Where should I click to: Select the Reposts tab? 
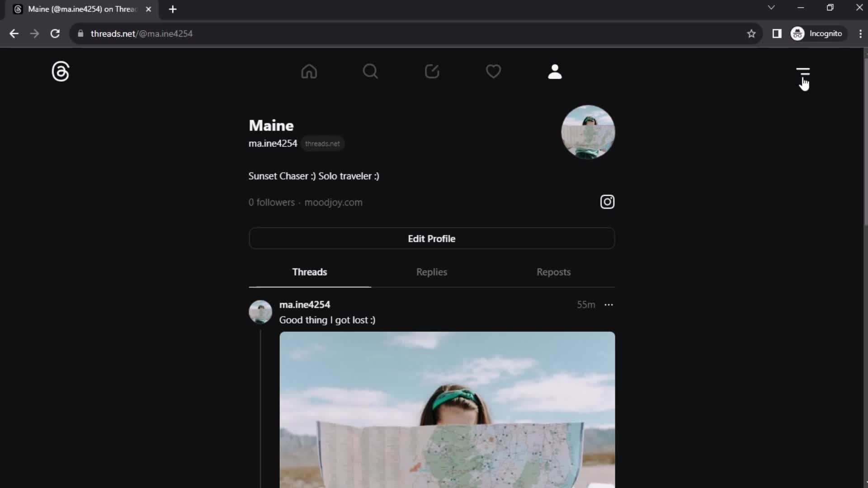pos(554,272)
